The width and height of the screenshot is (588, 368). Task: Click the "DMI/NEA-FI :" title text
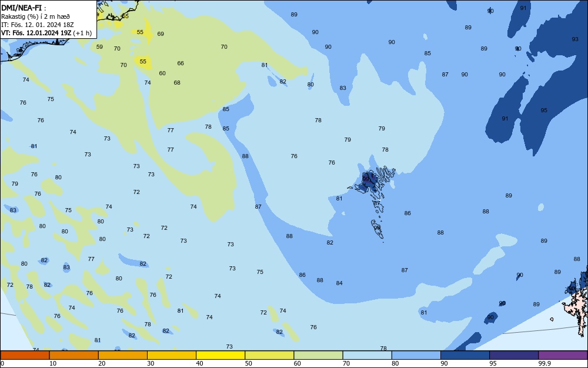click(24, 8)
